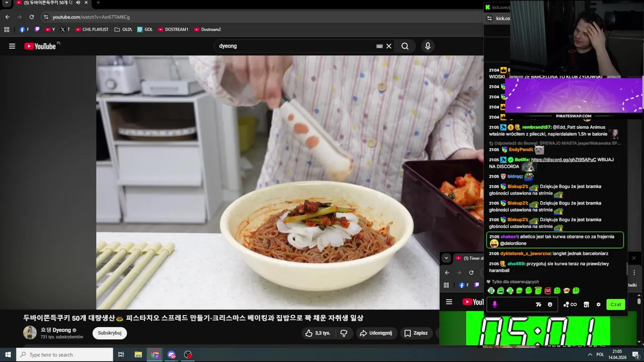This screenshot has height=362, width=644.
Task: Open the YouTube hamburger guide menu
Action: (x=12, y=46)
